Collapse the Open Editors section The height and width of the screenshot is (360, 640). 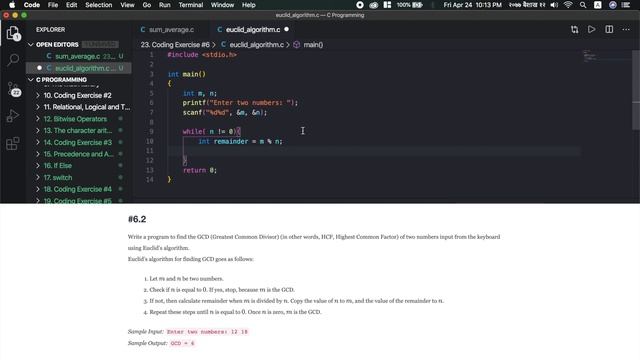(x=31, y=44)
